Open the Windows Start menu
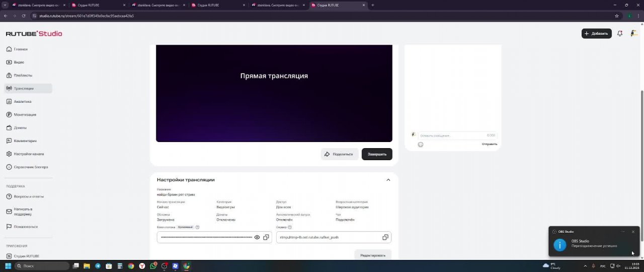 click(x=8, y=266)
